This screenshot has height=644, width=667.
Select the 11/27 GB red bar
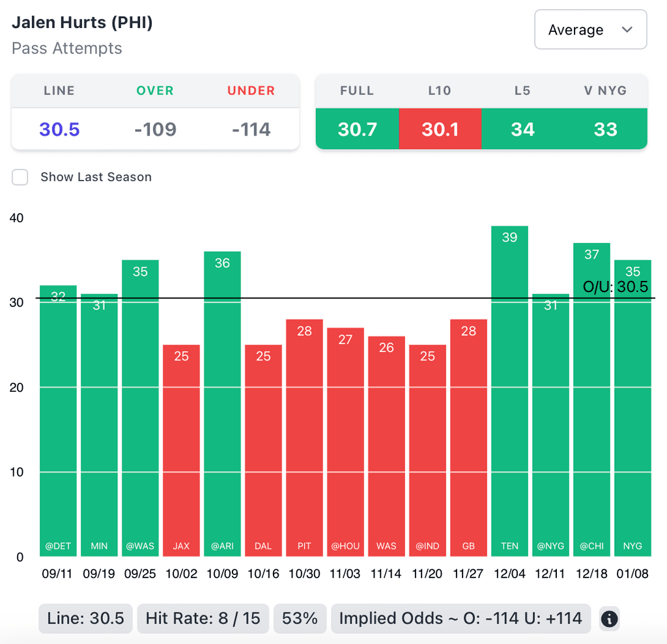468,438
